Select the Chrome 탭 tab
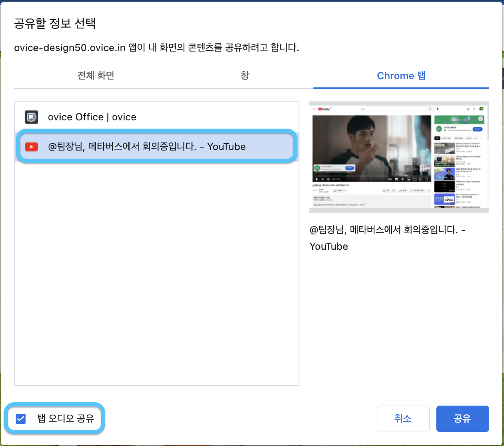This screenshot has height=446, width=504. (x=401, y=76)
